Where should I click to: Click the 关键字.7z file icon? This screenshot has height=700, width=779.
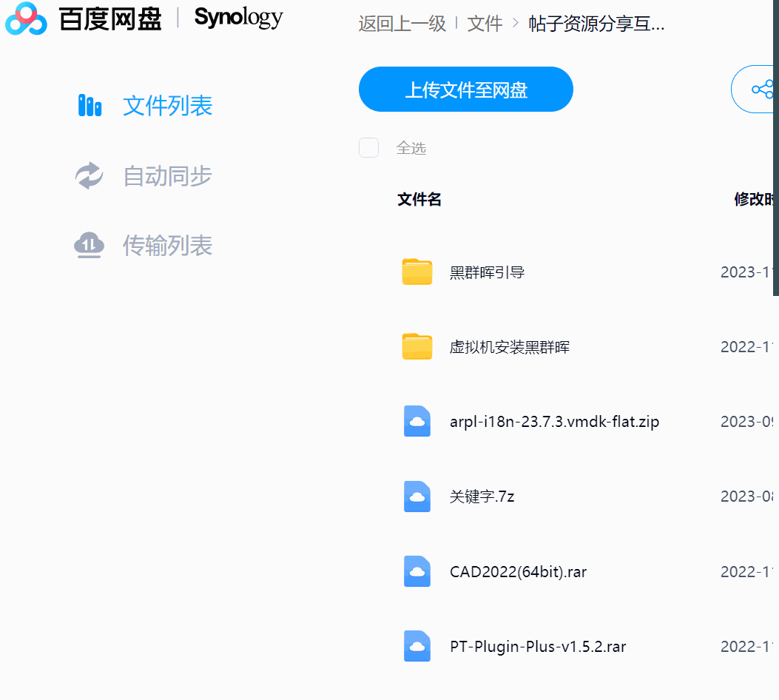[417, 497]
